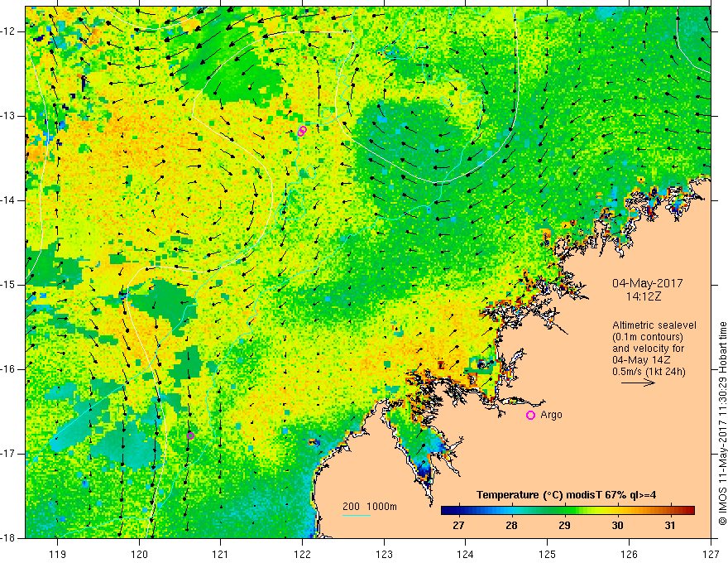Click the latitude axis label -18
The height and width of the screenshot is (563, 728).
click(8, 538)
